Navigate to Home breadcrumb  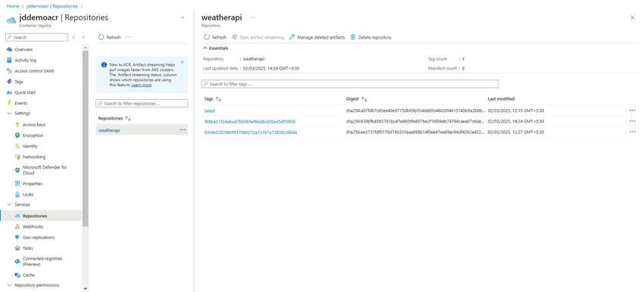[x=13, y=6]
